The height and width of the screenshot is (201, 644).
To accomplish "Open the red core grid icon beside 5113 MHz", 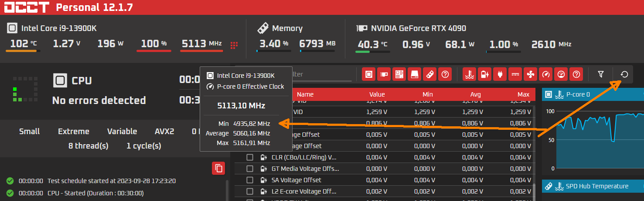I will point(234,45).
